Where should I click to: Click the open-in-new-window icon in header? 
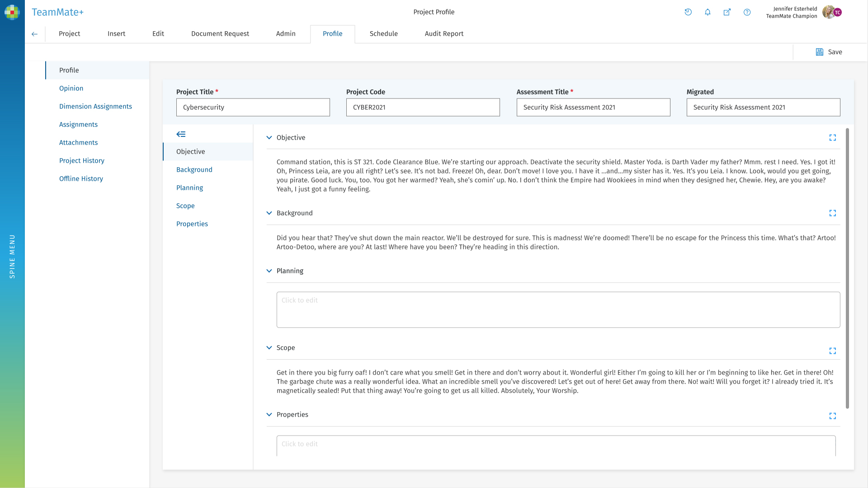coord(727,12)
